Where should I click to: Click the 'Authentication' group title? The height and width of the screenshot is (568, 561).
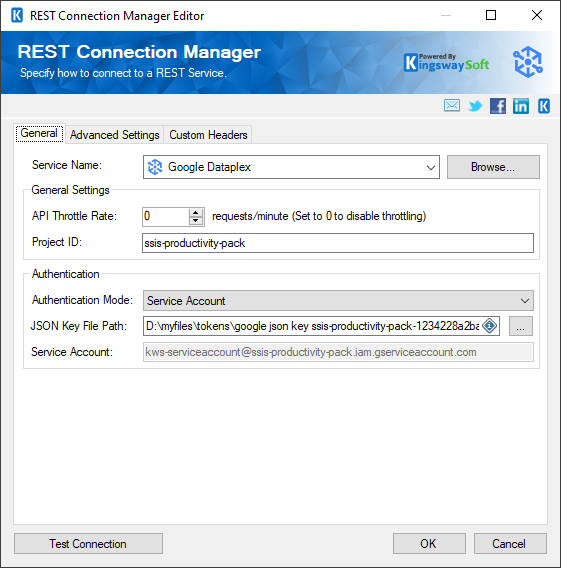(x=66, y=274)
